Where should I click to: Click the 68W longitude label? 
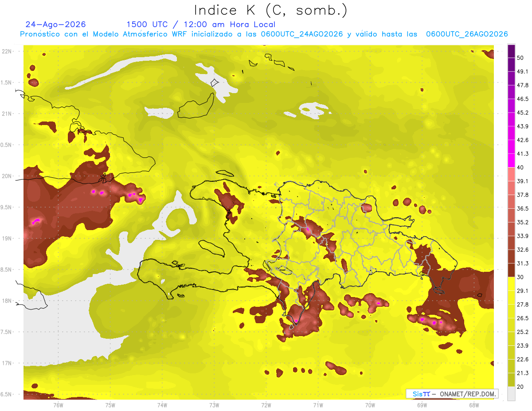[x=474, y=405]
